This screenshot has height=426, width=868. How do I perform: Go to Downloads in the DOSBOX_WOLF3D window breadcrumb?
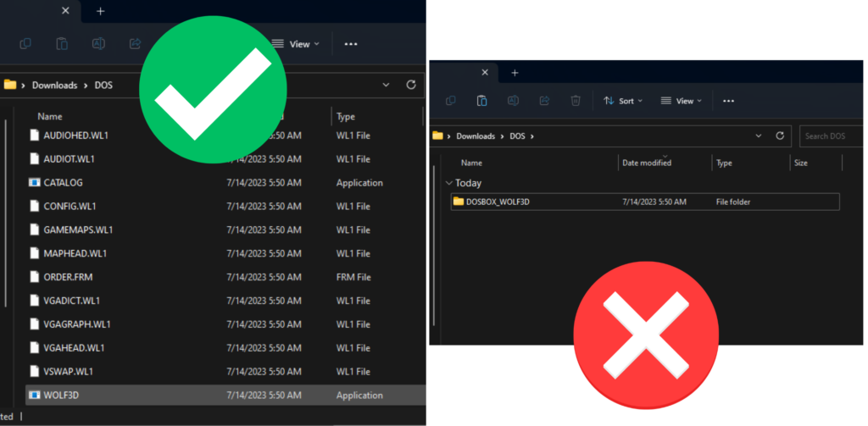point(476,136)
